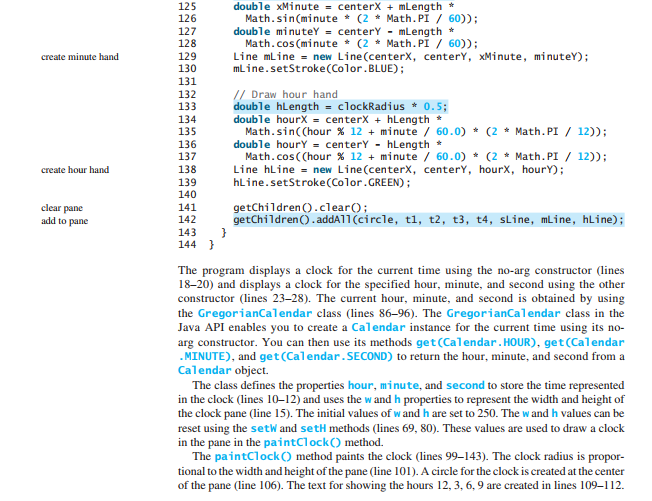The height and width of the screenshot is (501, 652).
Task: Click 'getChildren().clear();' code line
Action: click(x=300, y=207)
